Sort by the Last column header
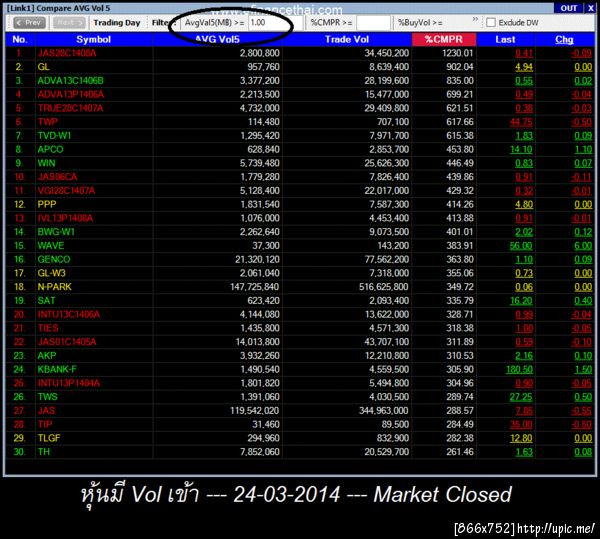 point(505,39)
